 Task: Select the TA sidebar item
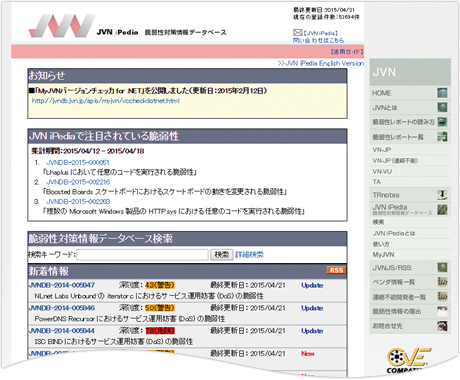click(377, 182)
